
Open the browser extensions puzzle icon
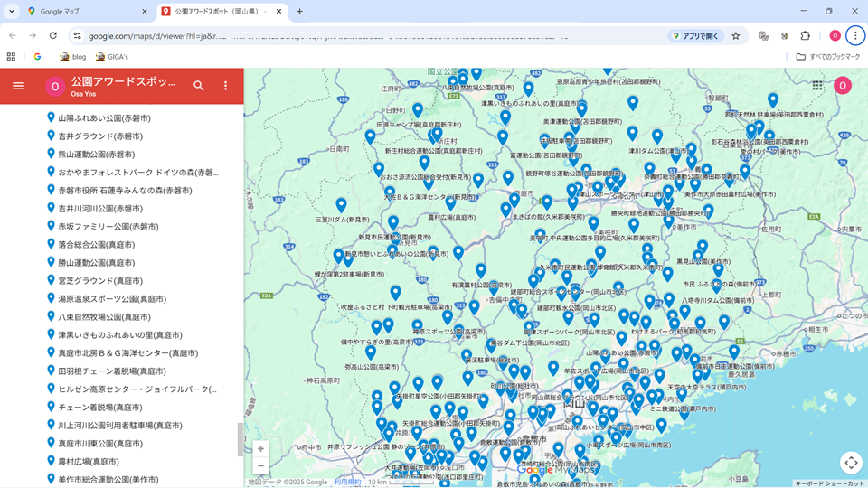pyautogui.click(x=805, y=36)
